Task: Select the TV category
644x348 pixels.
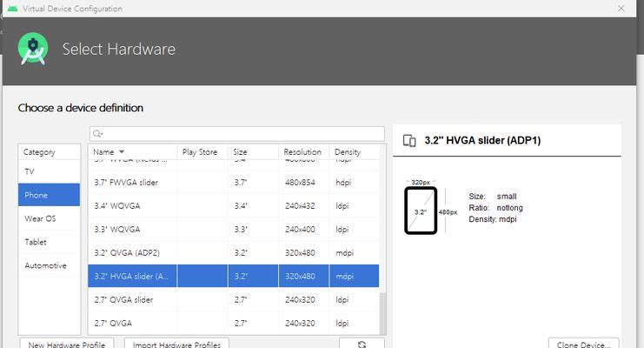Action: pyautogui.click(x=50, y=171)
